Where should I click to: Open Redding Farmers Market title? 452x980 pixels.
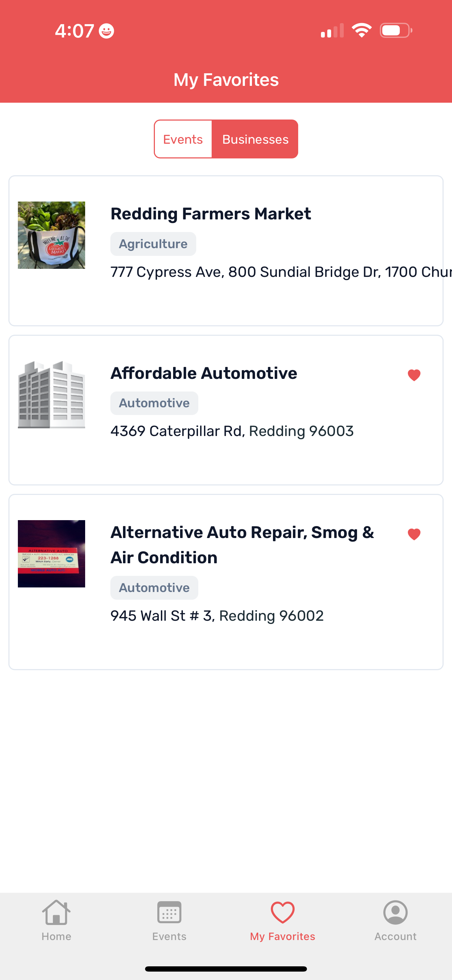(211, 214)
